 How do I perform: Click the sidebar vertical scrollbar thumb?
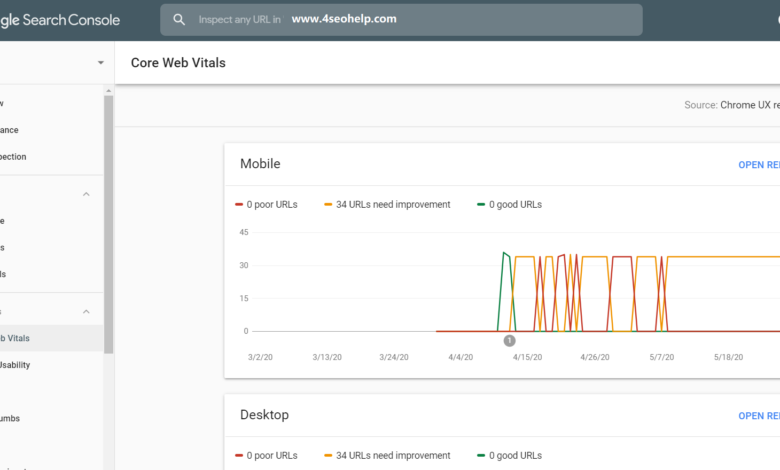coord(108,224)
